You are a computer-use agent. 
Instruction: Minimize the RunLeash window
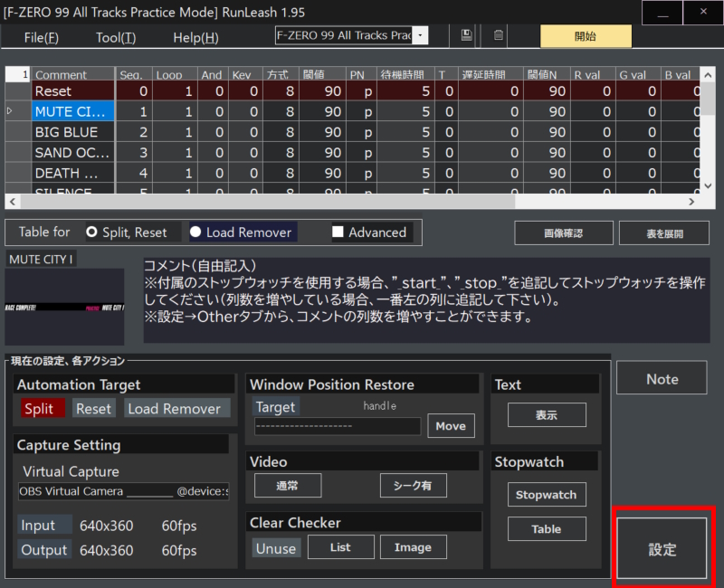662,13
